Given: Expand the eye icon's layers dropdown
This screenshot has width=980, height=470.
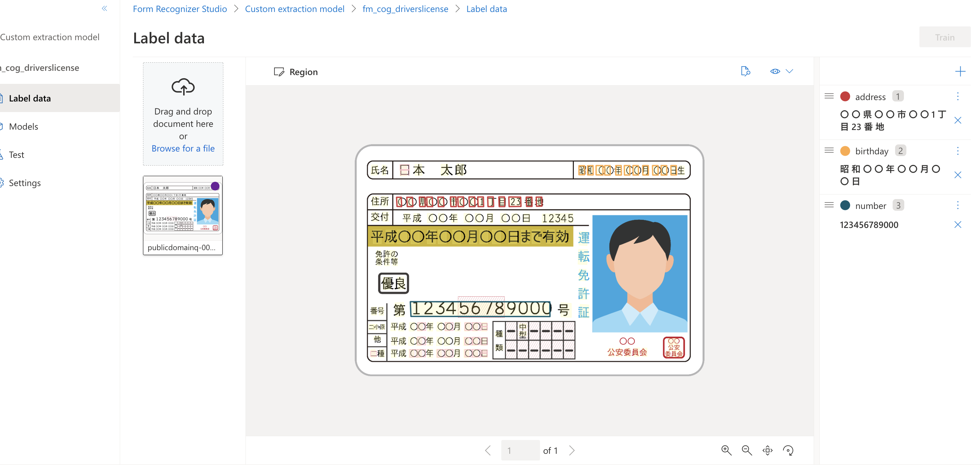Looking at the screenshot, I should (x=790, y=71).
